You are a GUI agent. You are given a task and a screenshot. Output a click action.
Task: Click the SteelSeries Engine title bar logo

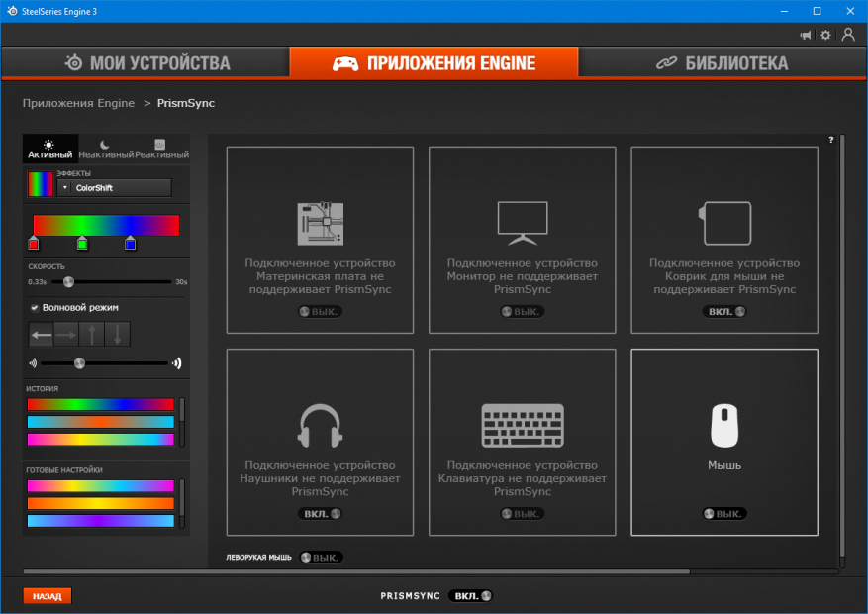pyautogui.click(x=12, y=11)
